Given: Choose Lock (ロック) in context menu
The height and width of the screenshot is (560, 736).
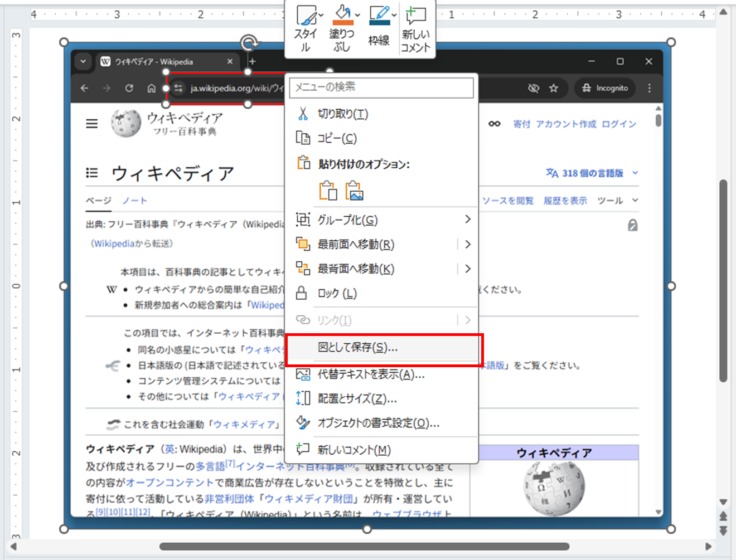Looking at the screenshot, I should [381, 293].
